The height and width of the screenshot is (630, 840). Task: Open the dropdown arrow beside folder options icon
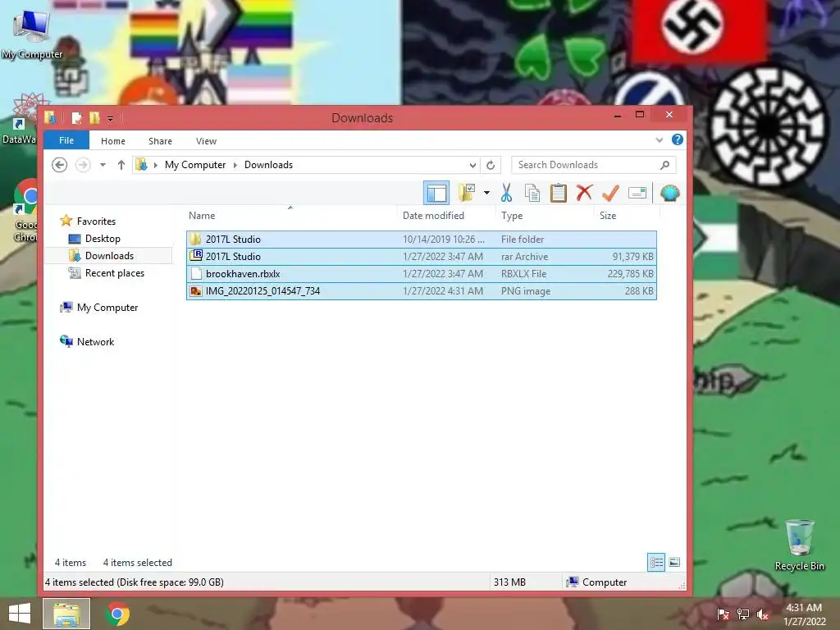486,193
